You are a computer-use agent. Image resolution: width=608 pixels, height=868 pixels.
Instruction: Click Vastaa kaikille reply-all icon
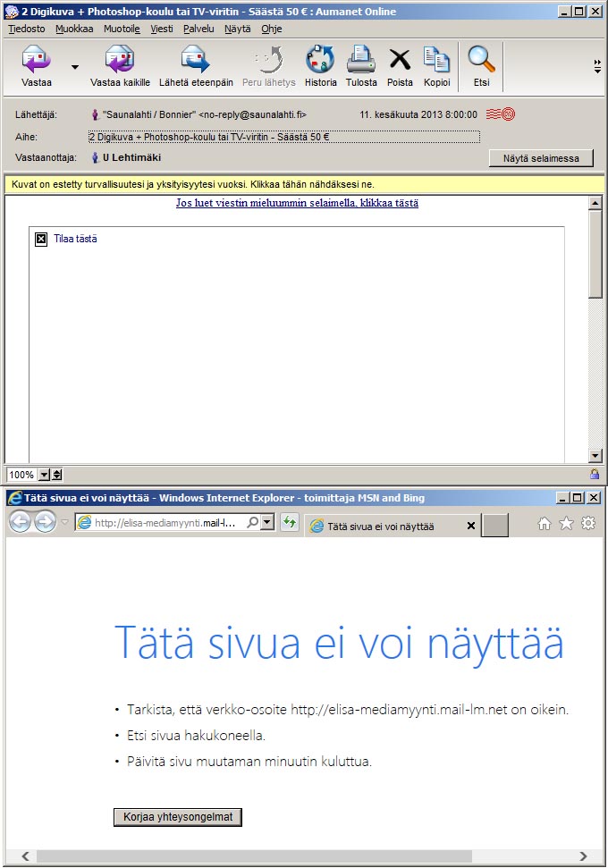tap(120, 60)
